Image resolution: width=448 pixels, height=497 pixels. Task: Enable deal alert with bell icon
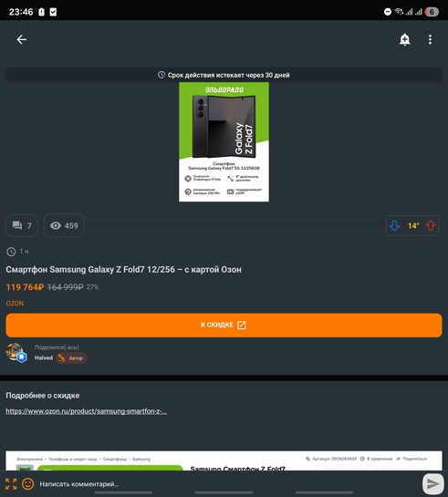click(x=404, y=39)
